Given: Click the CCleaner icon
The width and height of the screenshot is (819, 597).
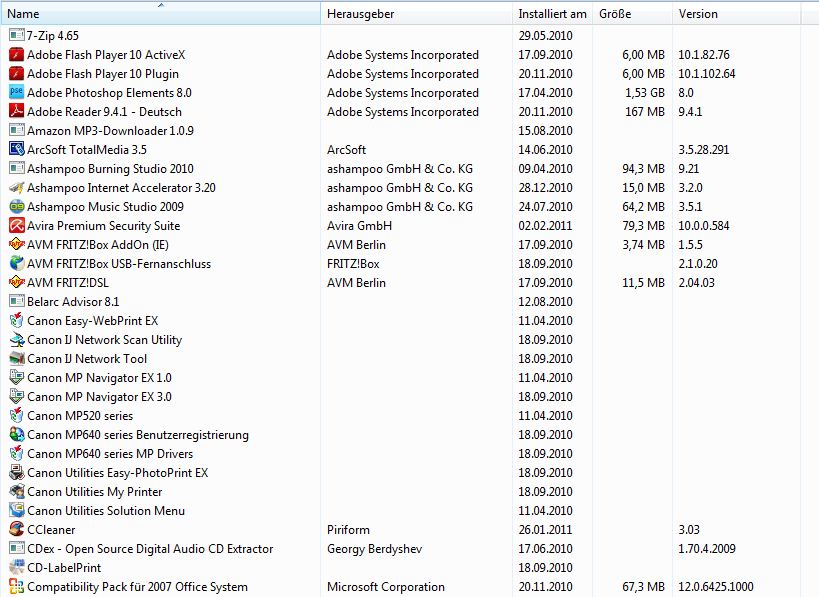Looking at the screenshot, I should pyautogui.click(x=17, y=530).
